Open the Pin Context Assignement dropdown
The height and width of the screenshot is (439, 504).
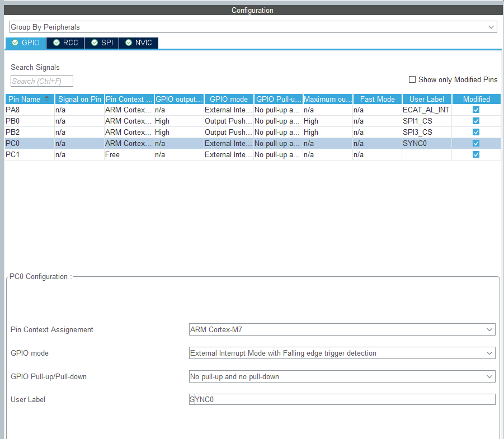342,330
